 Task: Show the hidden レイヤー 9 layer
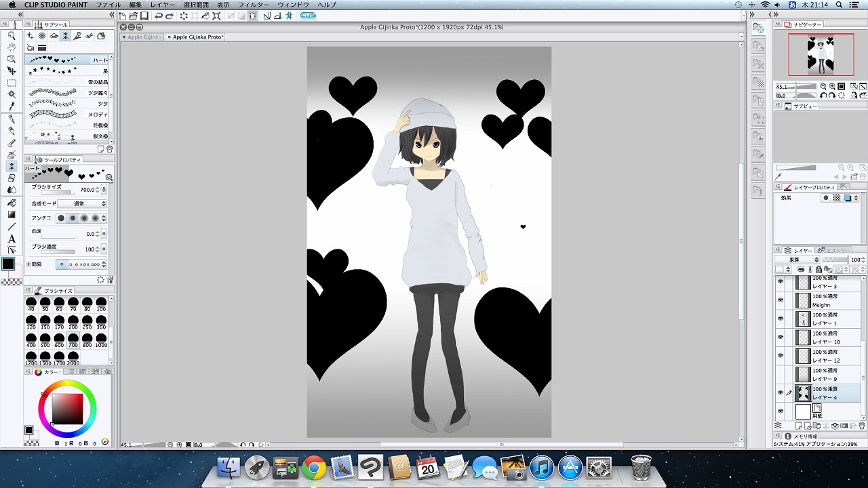[x=781, y=374]
